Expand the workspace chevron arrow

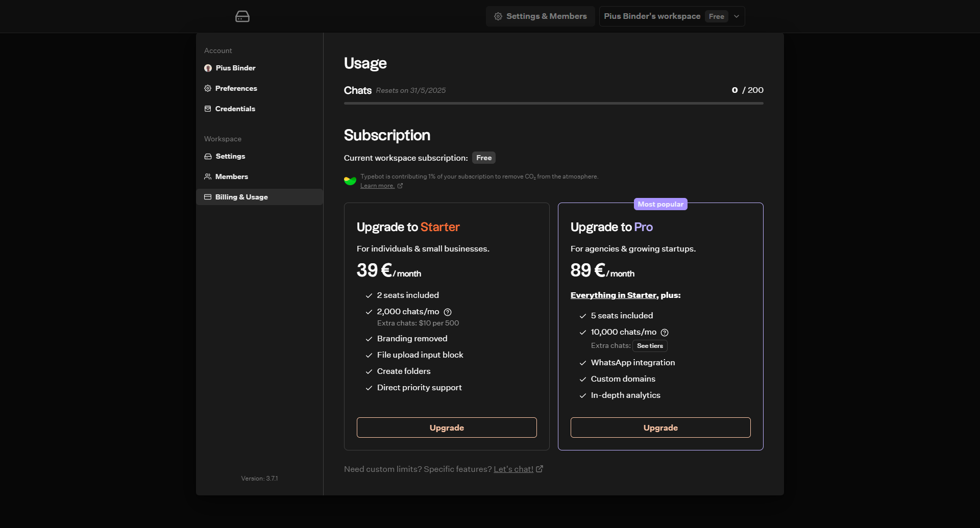tap(737, 16)
